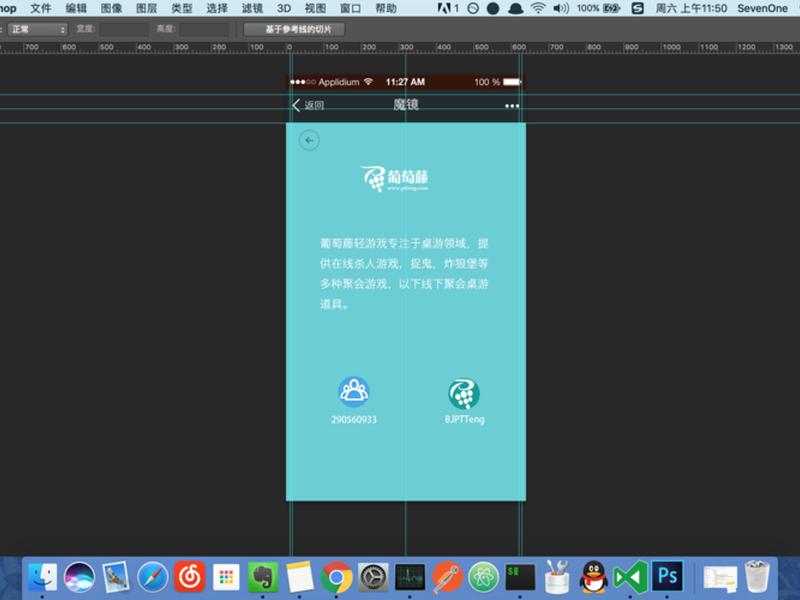Screen dimensions: 800x600
Task: Open the 窗口 (Window) menu
Action: [350, 8]
